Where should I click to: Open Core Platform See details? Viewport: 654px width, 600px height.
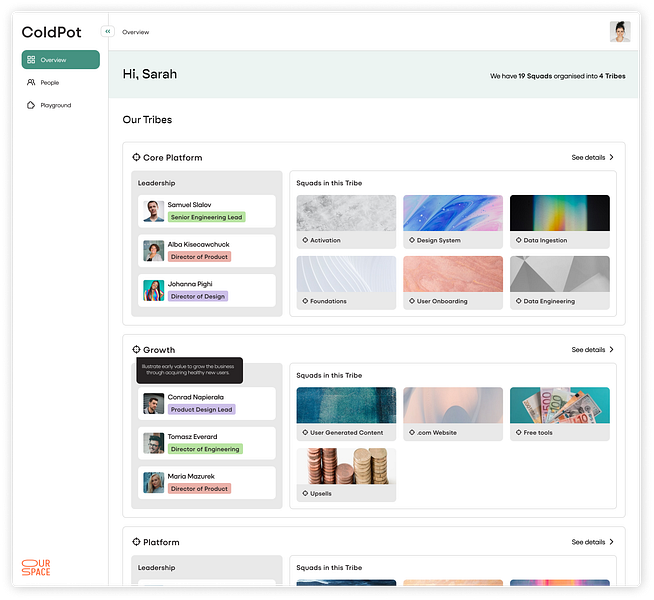(592, 157)
